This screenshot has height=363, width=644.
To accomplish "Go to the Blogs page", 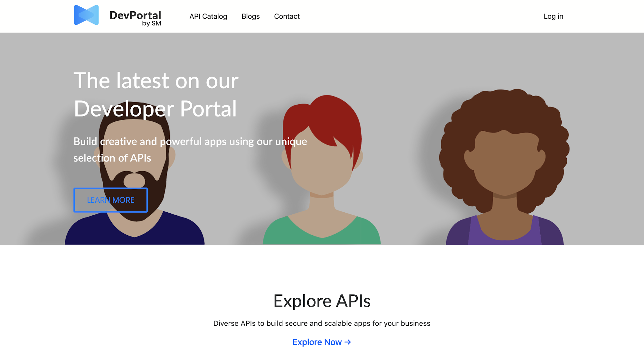I will (x=251, y=16).
